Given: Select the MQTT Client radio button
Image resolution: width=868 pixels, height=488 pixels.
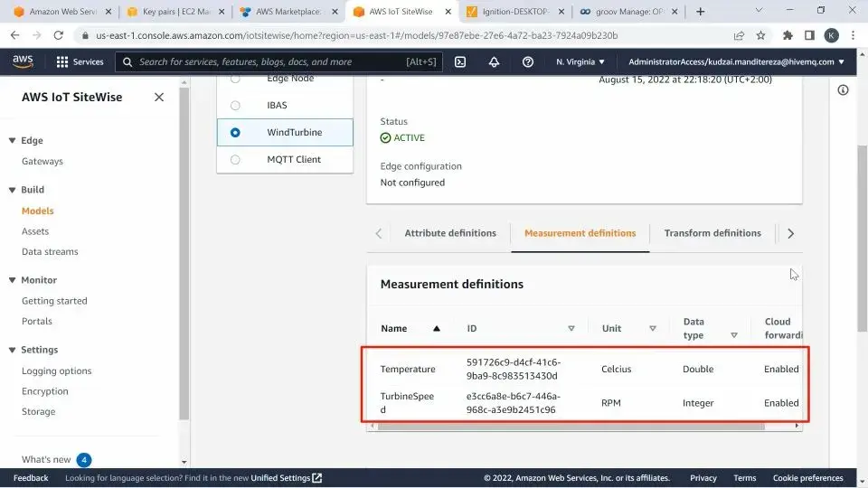Looking at the screenshot, I should pos(235,159).
